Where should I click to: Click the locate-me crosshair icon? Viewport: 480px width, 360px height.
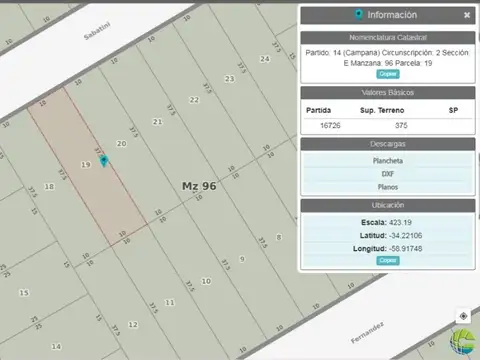(463, 316)
